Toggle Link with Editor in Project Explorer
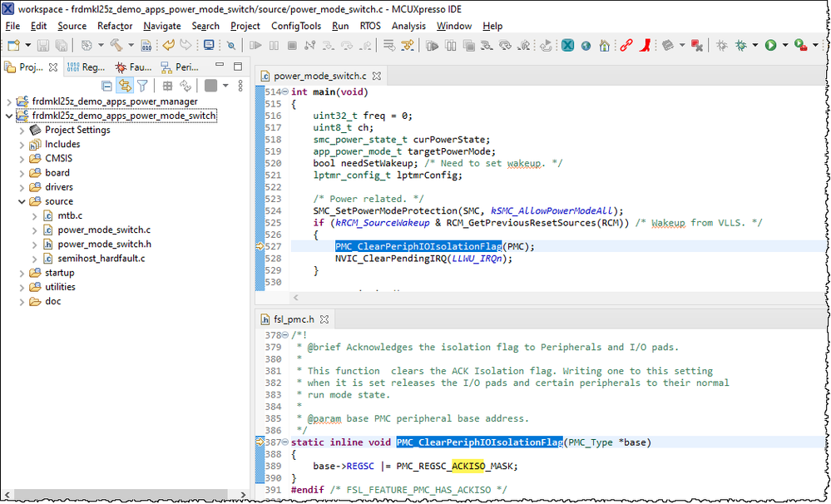Screen dimensions: 831x504 pos(125,86)
